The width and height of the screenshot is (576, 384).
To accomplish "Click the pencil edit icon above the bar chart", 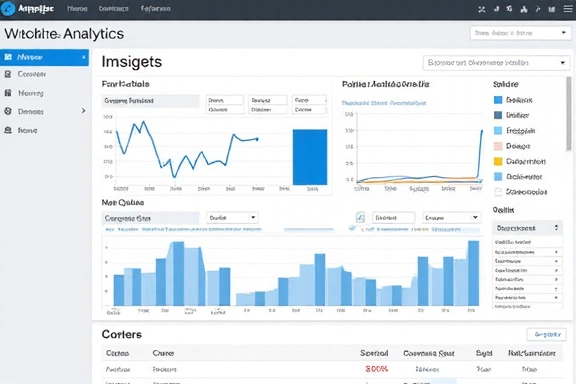I will click(x=360, y=218).
